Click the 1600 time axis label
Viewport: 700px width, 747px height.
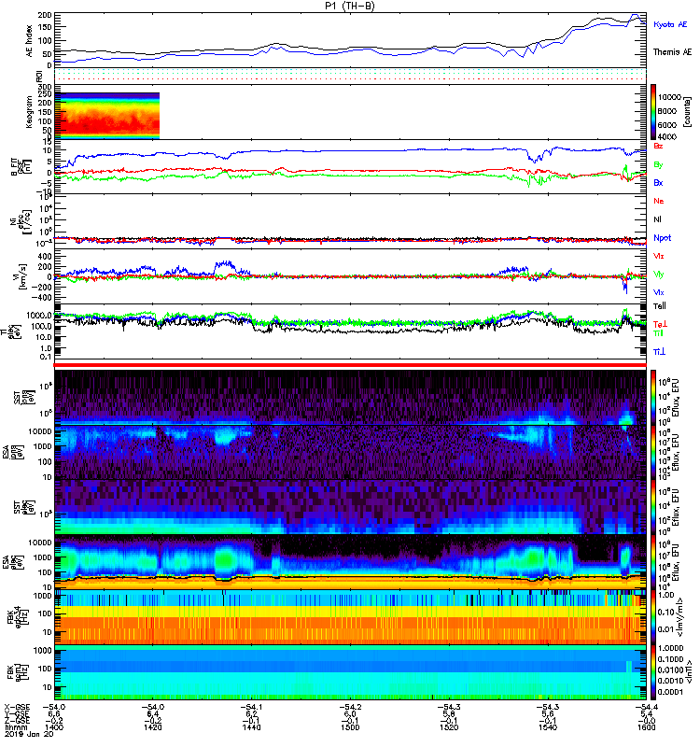coord(646,727)
